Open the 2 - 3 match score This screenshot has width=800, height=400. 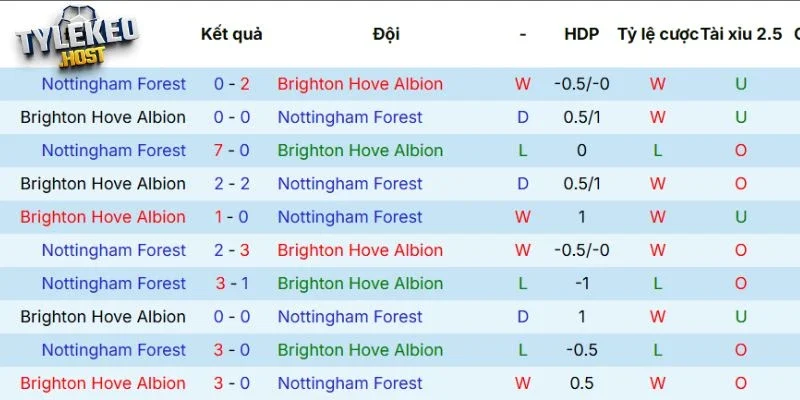click(231, 250)
